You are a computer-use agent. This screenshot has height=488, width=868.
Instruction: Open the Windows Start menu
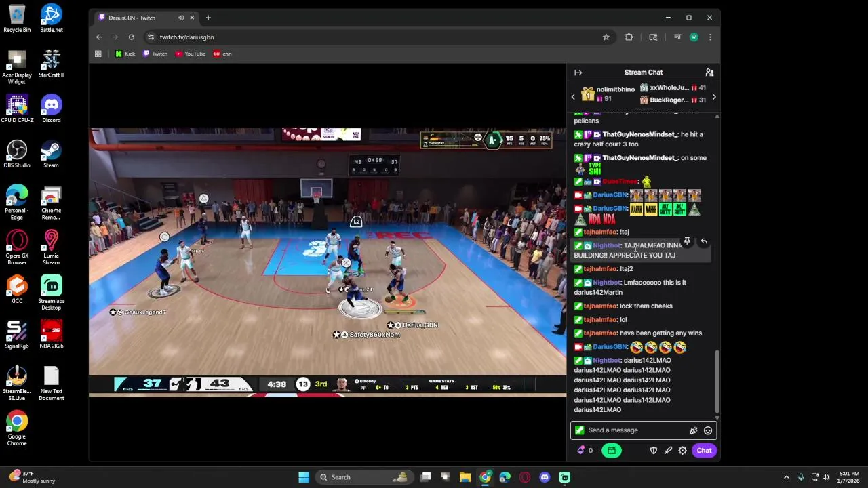[x=304, y=477]
